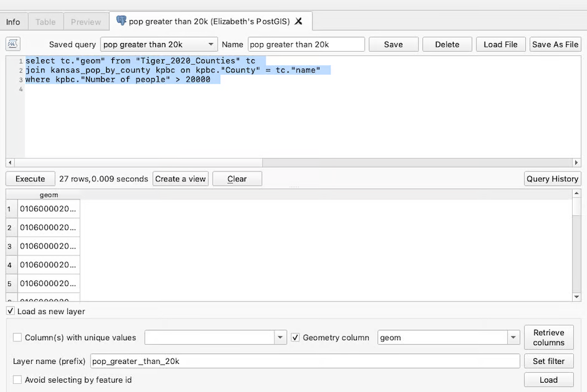Select result row 1 header

pos(12,209)
